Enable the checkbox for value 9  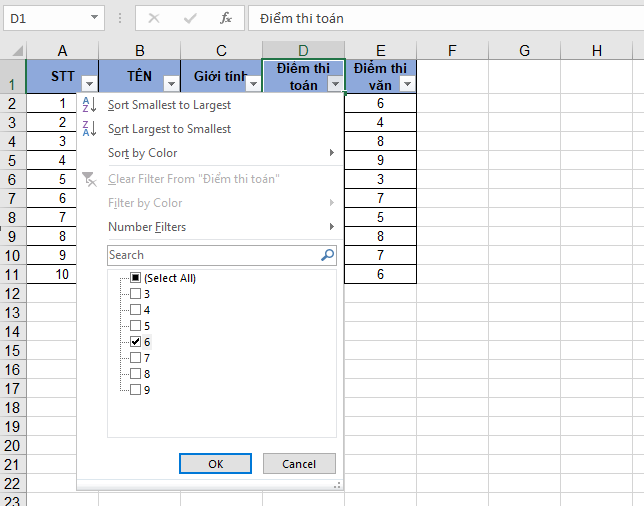click(x=136, y=389)
